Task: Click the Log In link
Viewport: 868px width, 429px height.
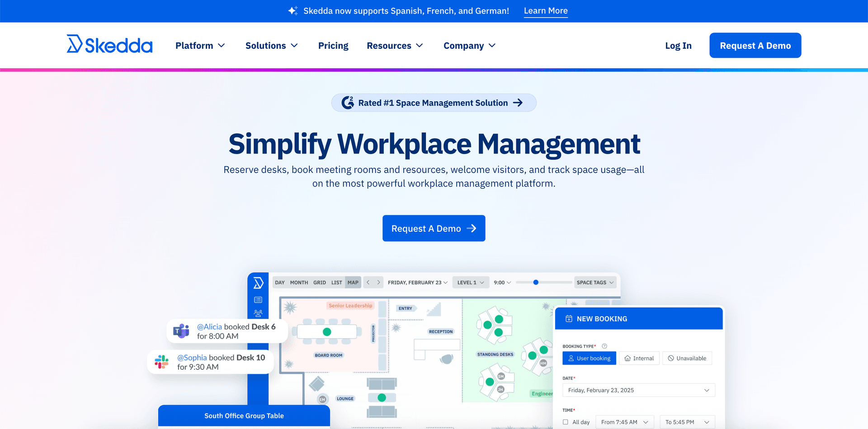Action: tap(678, 46)
